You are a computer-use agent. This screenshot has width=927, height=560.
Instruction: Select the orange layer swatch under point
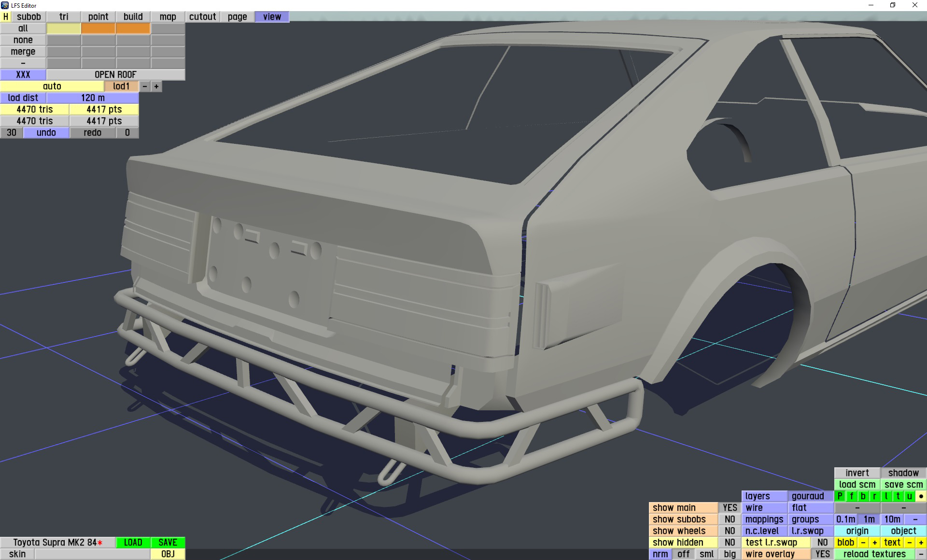tap(98, 28)
